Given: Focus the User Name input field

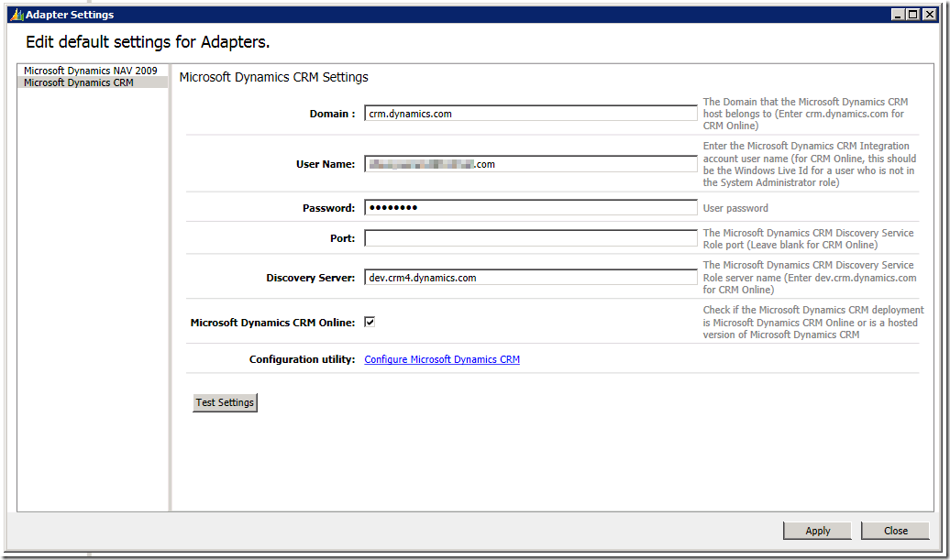Looking at the screenshot, I should [x=531, y=164].
